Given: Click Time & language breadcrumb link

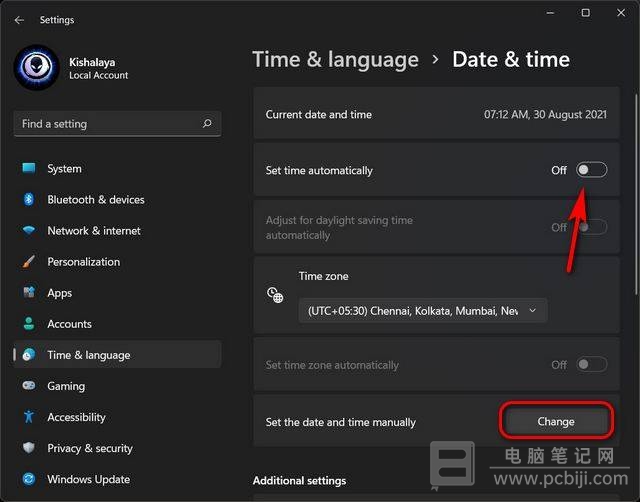Looking at the screenshot, I should [336, 60].
